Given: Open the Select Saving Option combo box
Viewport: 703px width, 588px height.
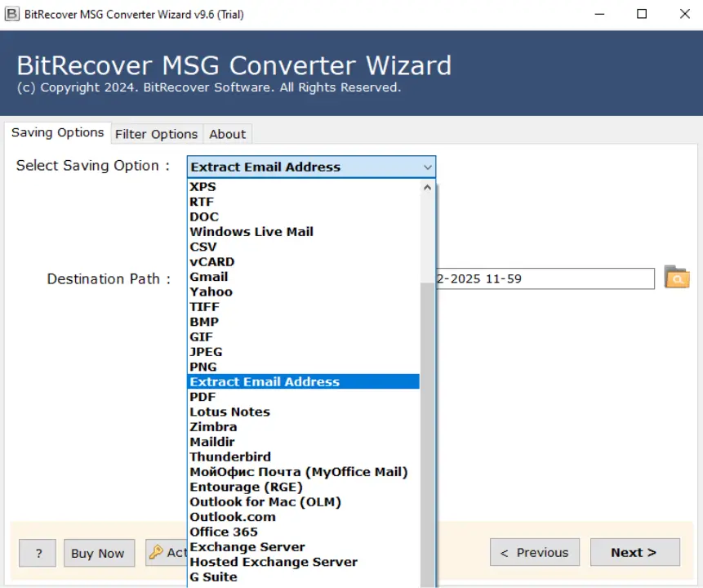Looking at the screenshot, I should (311, 167).
